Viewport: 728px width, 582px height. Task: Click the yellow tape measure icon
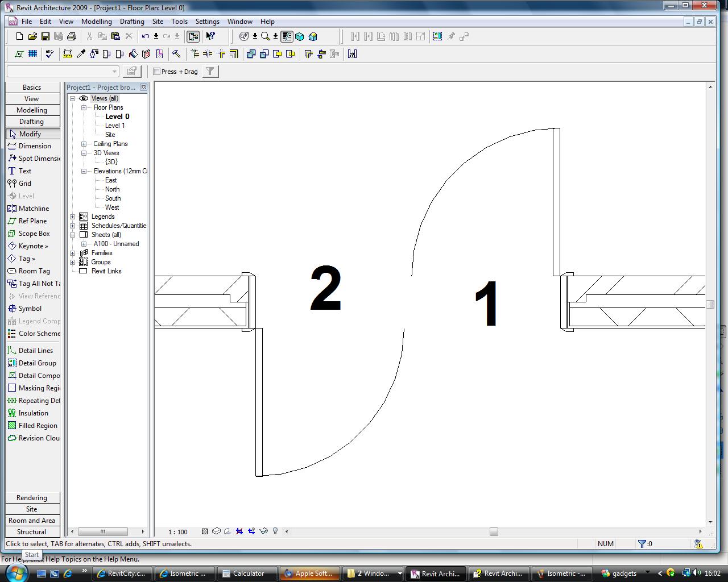point(68,54)
